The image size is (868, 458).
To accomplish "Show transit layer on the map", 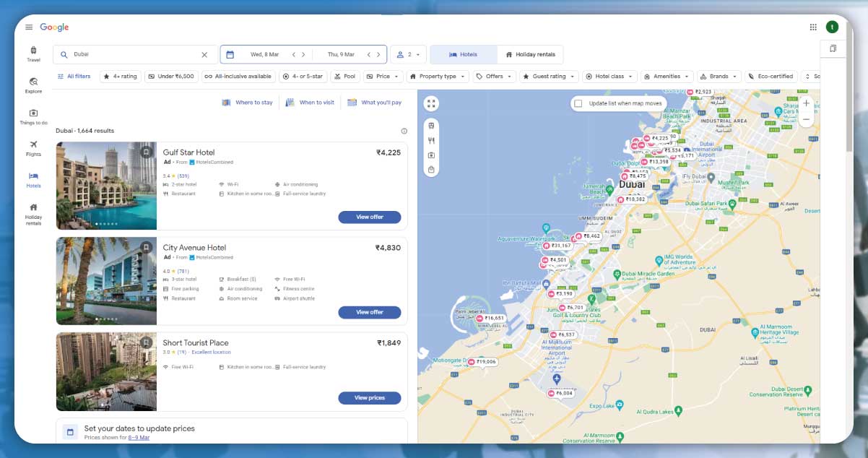I will coord(431,125).
